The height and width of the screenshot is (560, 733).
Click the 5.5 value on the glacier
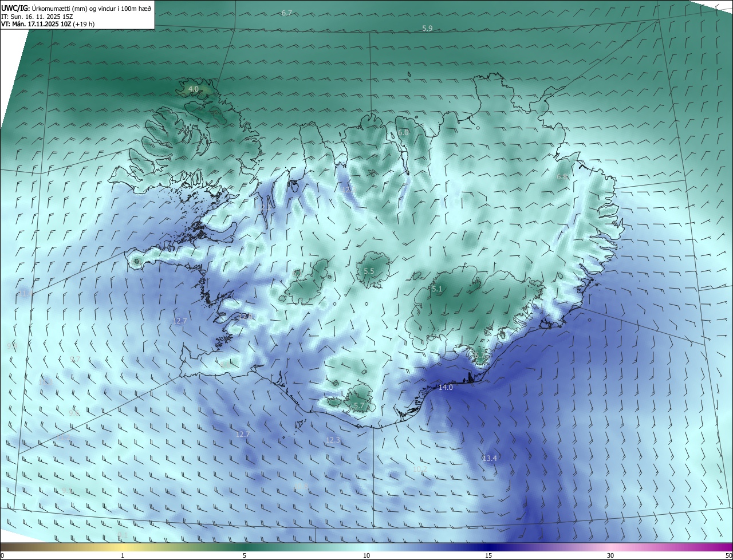(369, 271)
